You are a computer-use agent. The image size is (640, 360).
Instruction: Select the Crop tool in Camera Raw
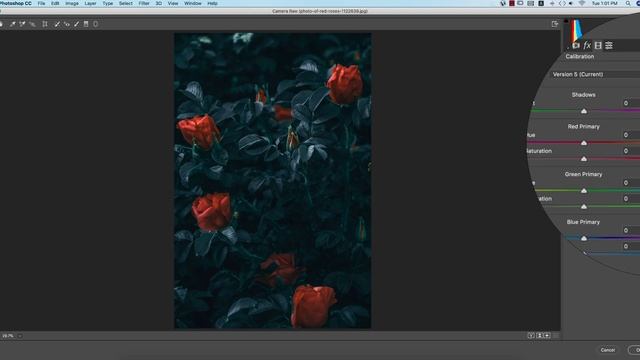[x=45, y=24]
